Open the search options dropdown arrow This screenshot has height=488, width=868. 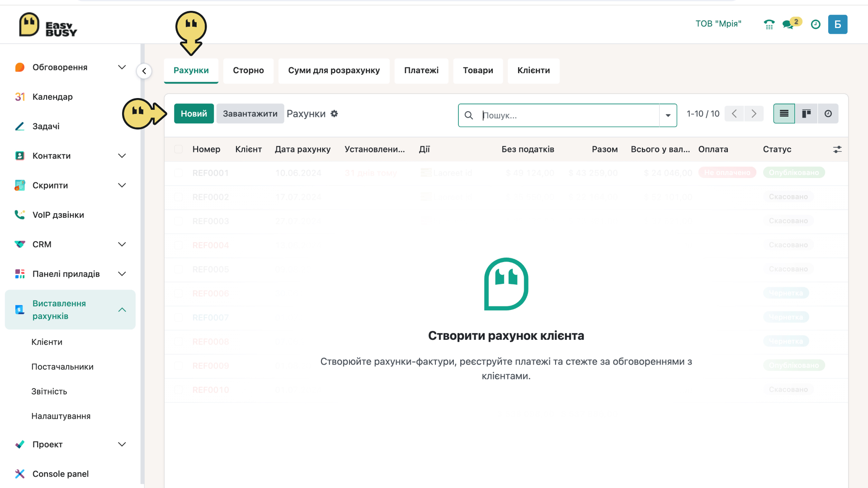(668, 115)
